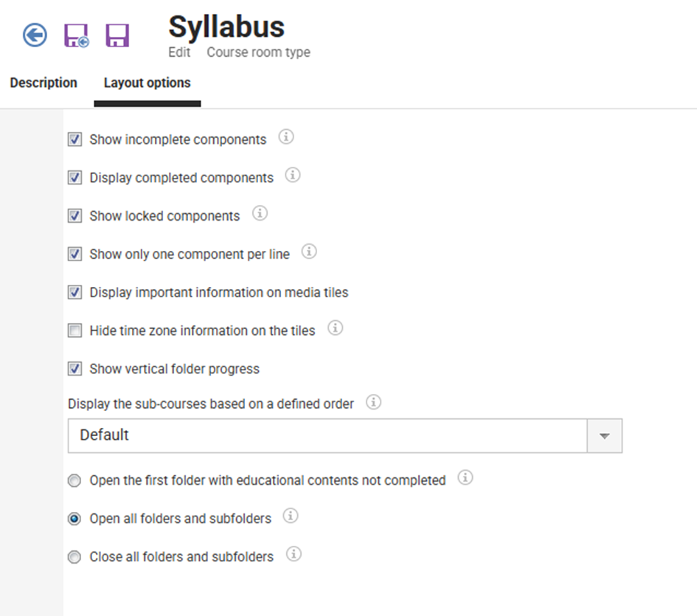Disable Display important information on media tiles
The image size is (697, 616).
(74, 292)
